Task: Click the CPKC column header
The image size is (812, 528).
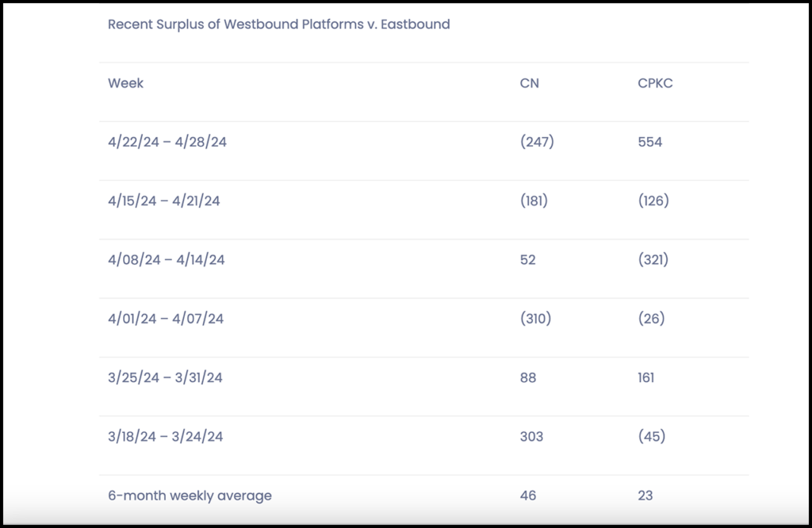Action: [x=655, y=83]
